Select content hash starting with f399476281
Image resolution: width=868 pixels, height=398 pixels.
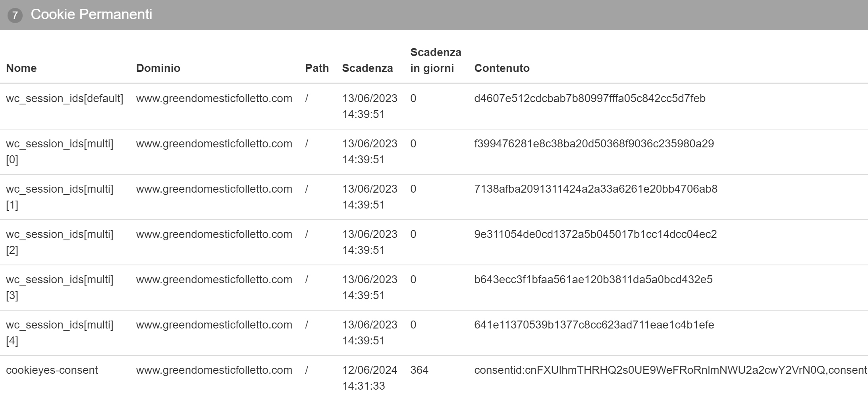point(594,144)
